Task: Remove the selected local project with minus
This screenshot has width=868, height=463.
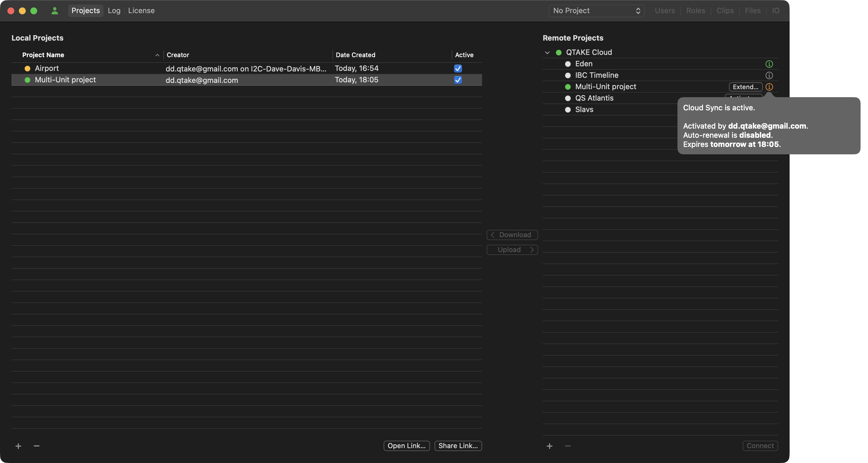Action: (x=37, y=446)
